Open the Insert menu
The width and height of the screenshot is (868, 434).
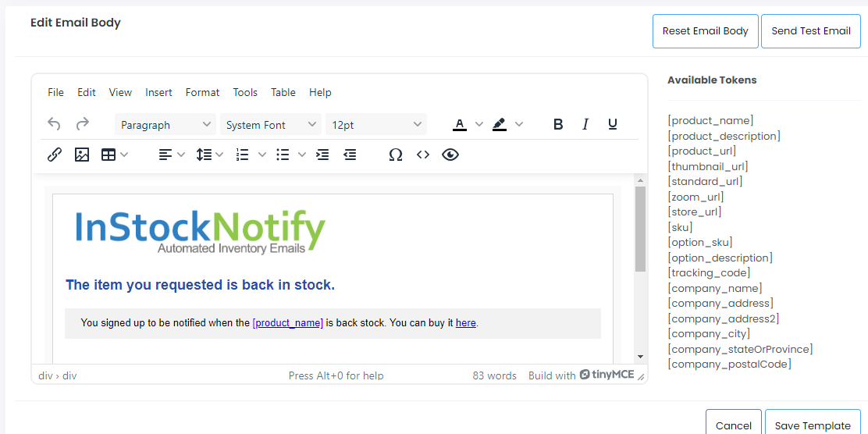click(159, 92)
